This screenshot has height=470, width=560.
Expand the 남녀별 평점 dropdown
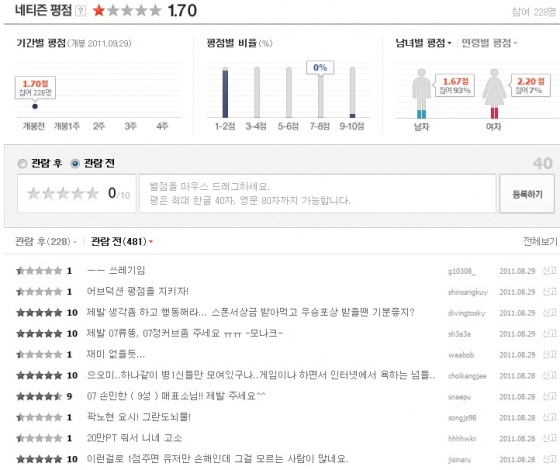click(424, 43)
